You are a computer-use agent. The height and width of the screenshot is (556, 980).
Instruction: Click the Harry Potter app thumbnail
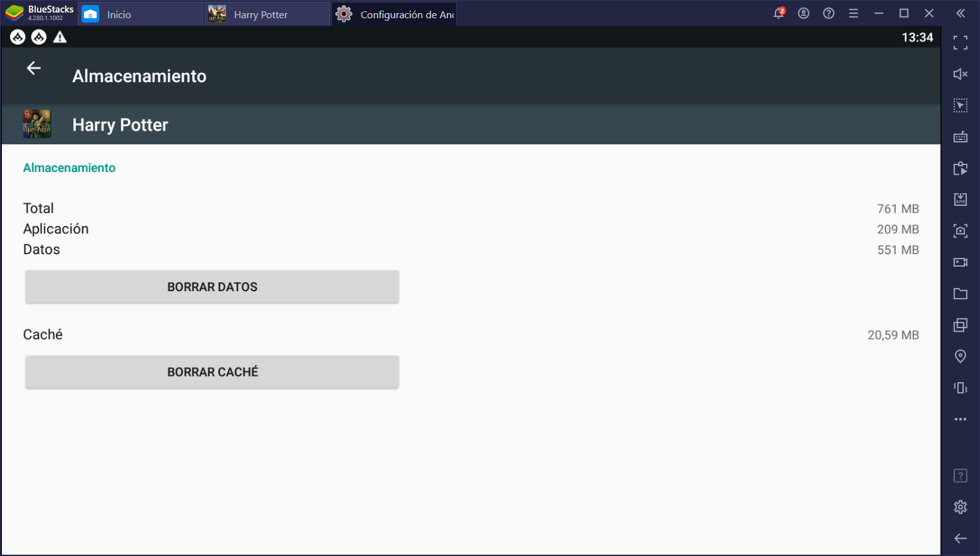point(37,124)
